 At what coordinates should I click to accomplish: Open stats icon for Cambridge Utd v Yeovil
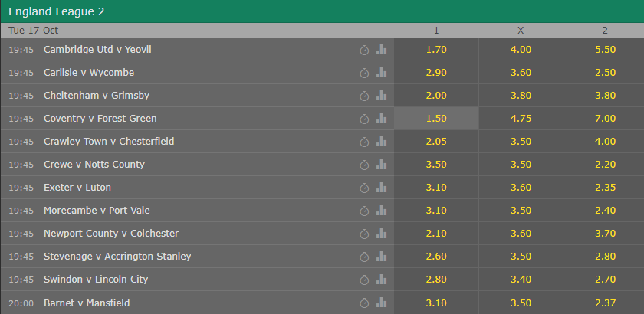pyautogui.click(x=382, y=50)
